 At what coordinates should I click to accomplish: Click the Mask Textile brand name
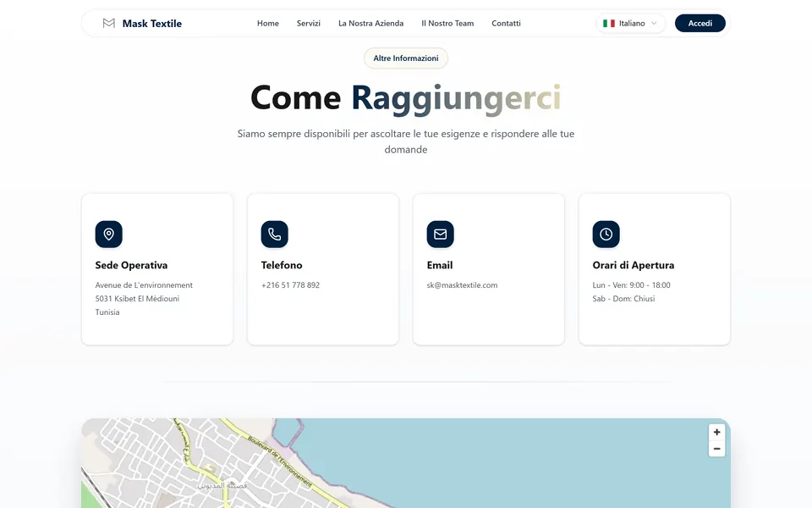point(152,24)
